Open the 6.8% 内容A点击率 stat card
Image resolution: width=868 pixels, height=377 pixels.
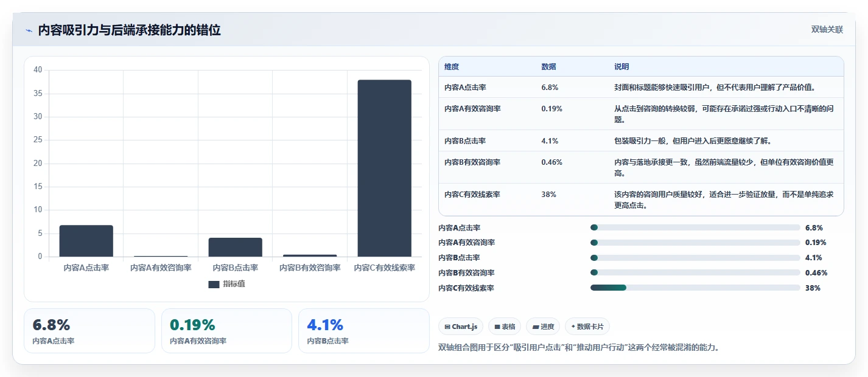(89, 331)
